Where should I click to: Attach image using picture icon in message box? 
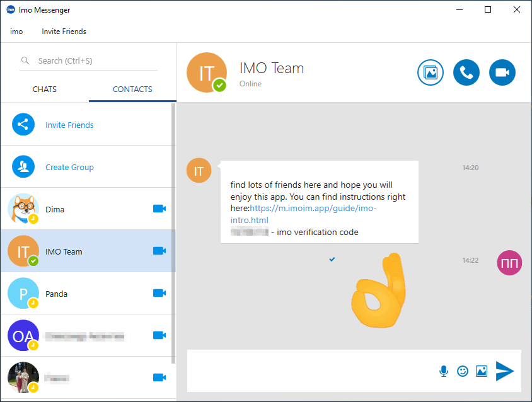point(482,371)
